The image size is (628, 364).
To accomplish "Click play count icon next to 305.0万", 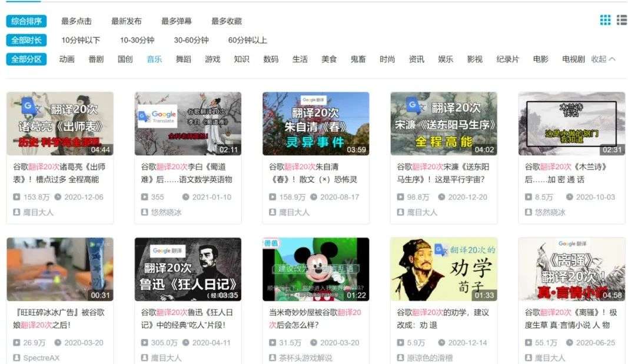I will coord(145,342).
